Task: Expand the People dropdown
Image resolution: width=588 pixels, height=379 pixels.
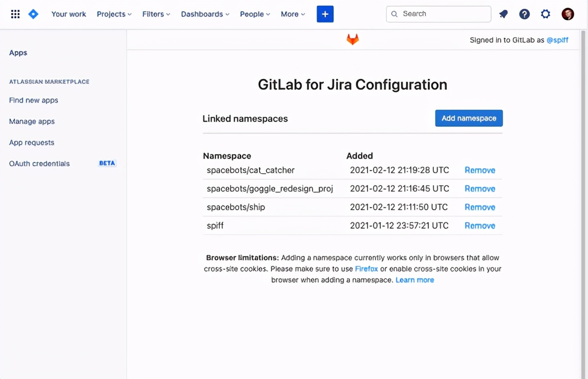Action: [255, 14]
